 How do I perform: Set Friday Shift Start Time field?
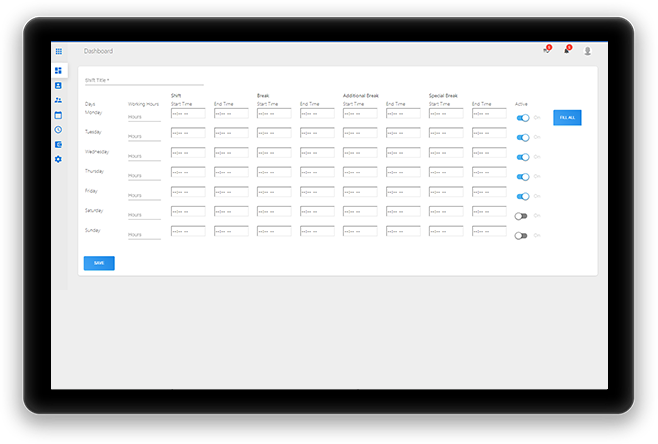point(188,192)
